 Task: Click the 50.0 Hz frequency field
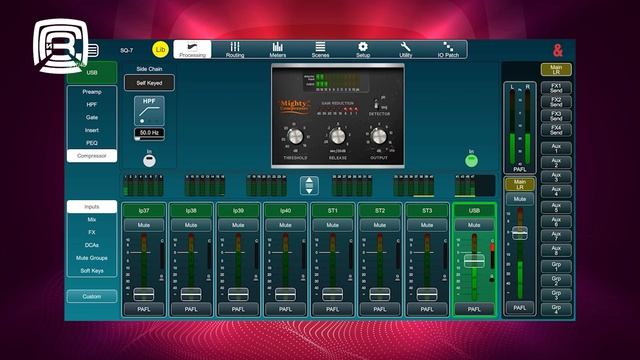point(149,133)
